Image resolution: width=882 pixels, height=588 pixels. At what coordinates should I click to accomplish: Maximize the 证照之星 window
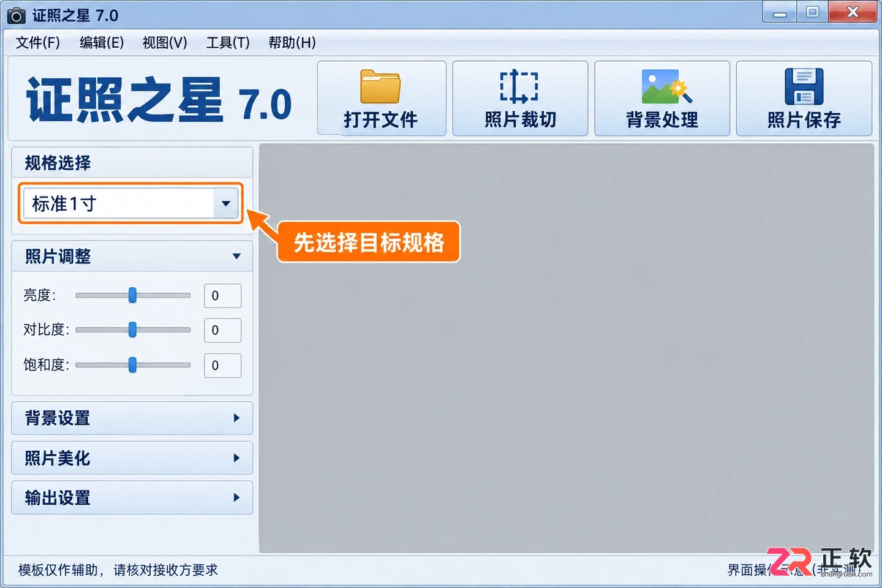coord(812,12)
